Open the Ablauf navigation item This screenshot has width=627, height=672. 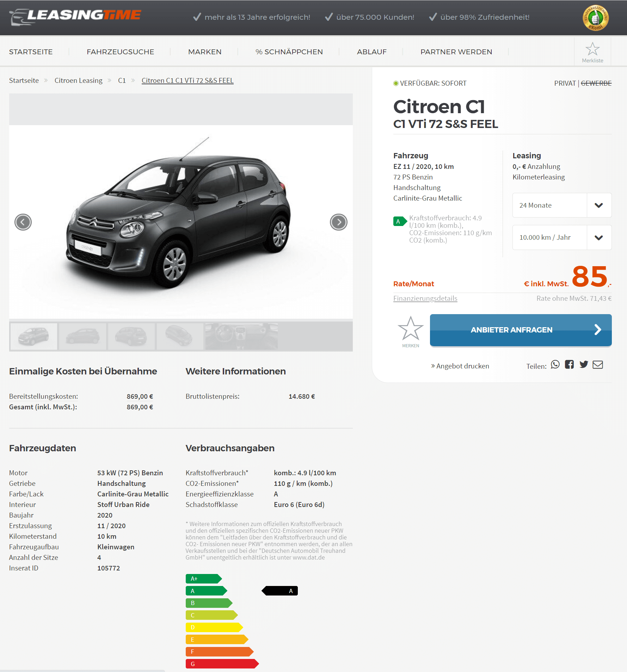(x=372, y=52)
